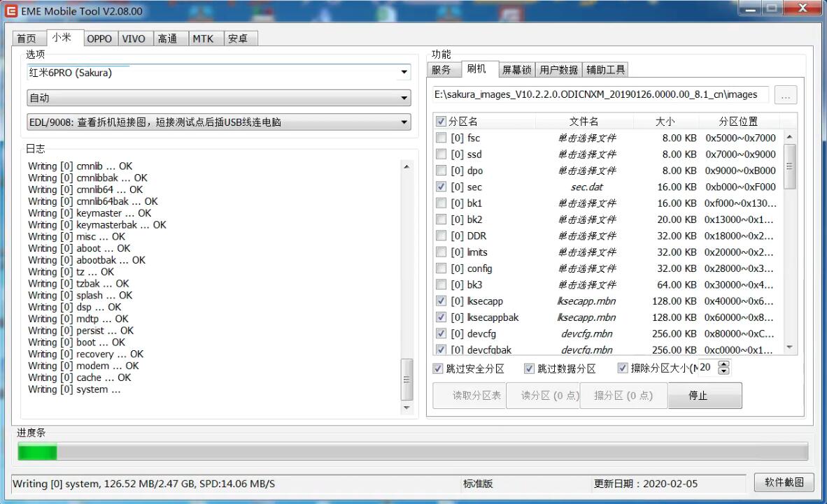Image resolution: width=827 pixels, height=504 pixels.
Task: Uncheck the lksecapp partition checkbox
Action: (x=441, y=301)
